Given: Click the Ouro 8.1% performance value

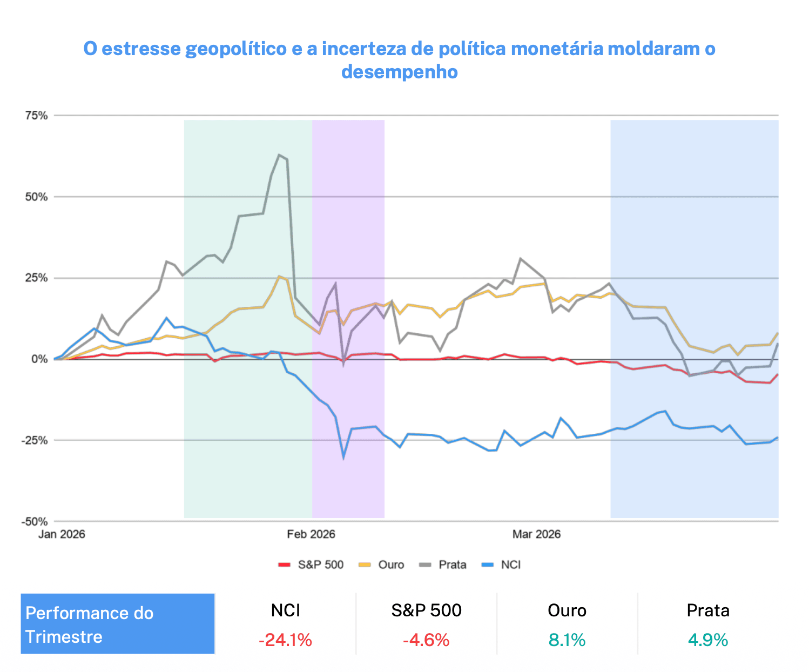Looking at the screenshot, I should [x=567, y=640].
